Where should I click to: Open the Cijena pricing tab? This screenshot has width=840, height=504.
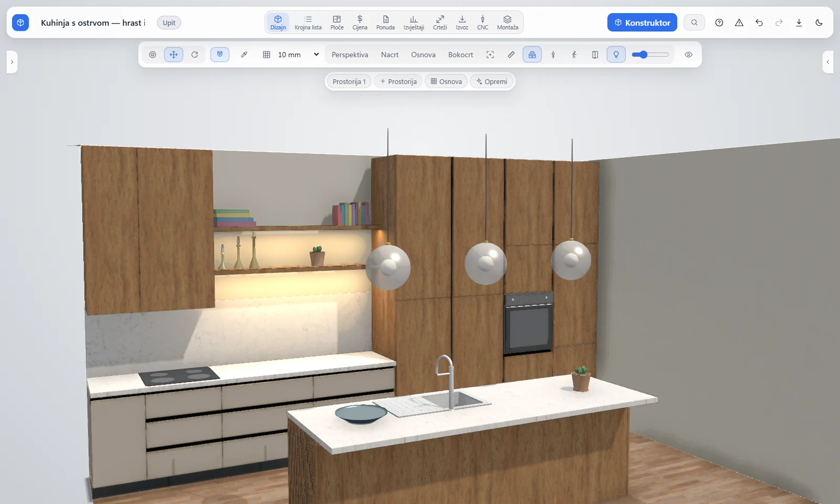coord(360,23)
